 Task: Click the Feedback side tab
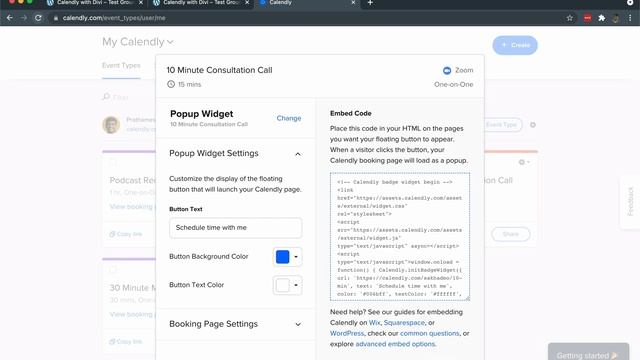(x=631, y=201)
